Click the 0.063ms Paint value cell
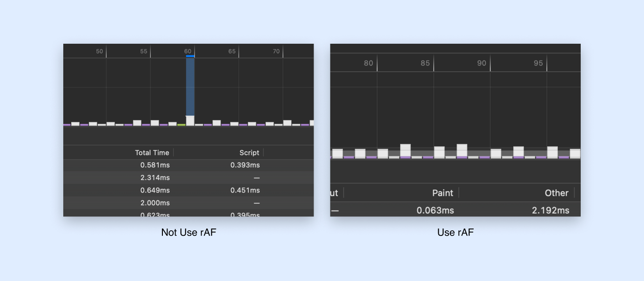Viewport: 644px width, 281px height. 435,210
